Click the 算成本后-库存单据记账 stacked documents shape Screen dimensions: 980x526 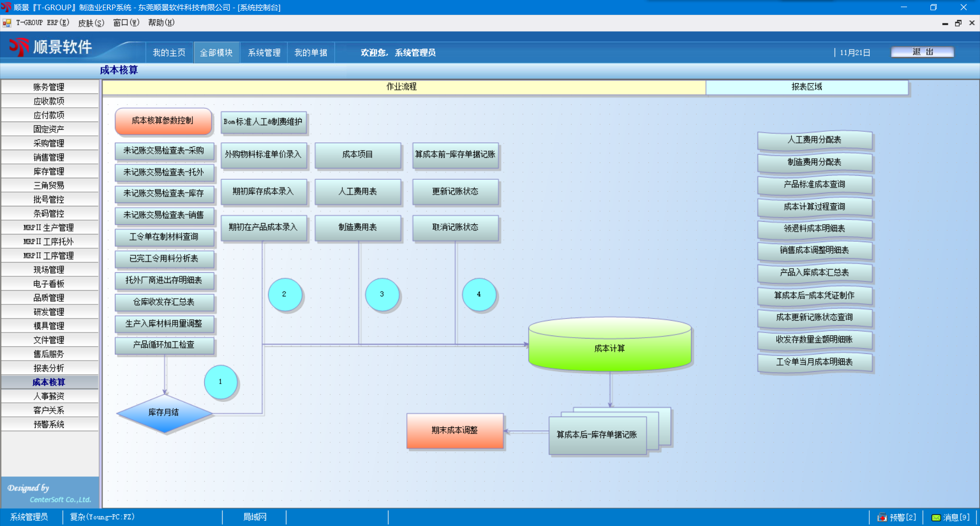597,435
